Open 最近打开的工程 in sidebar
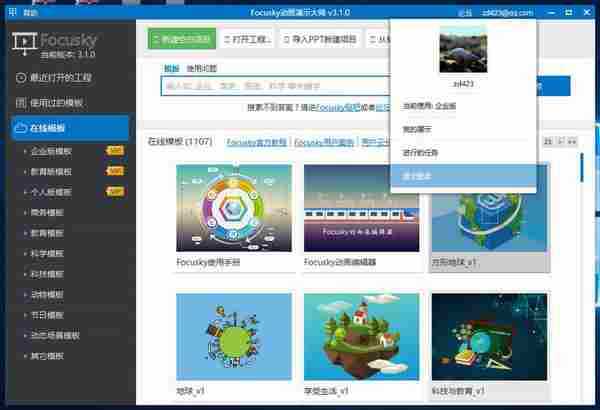 click(60, 78)
